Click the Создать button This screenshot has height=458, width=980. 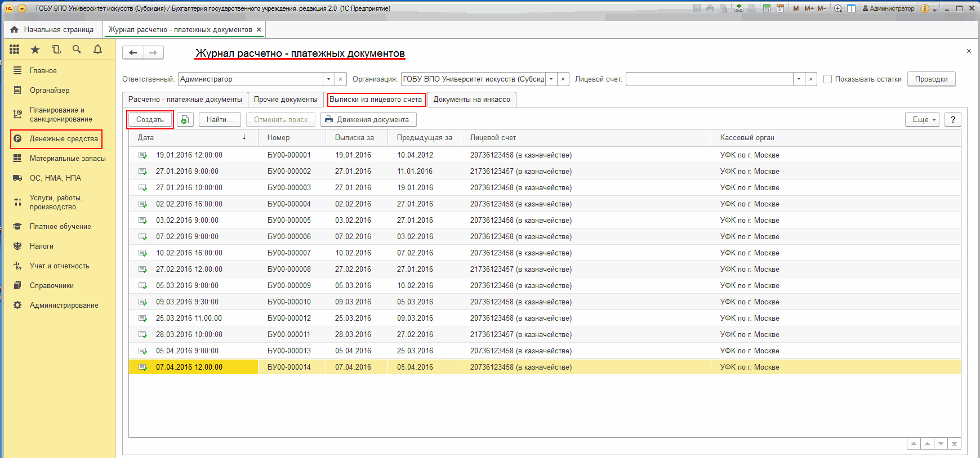pos(150,119)
